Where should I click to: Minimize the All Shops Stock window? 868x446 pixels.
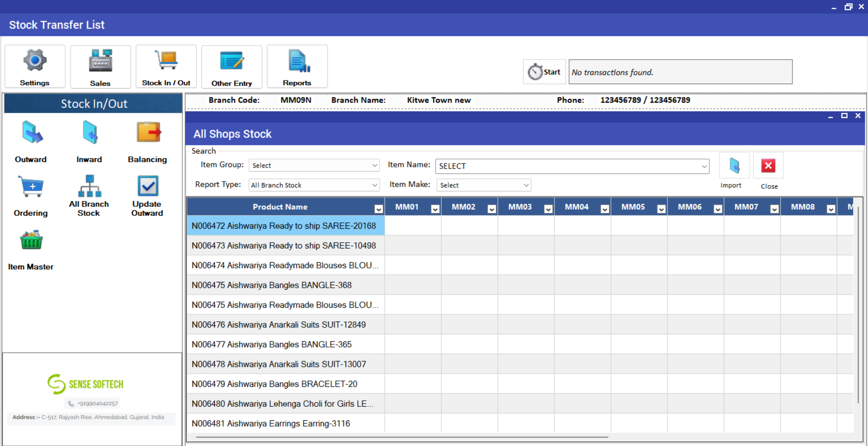pyautogui.click(x=830, y=116)
